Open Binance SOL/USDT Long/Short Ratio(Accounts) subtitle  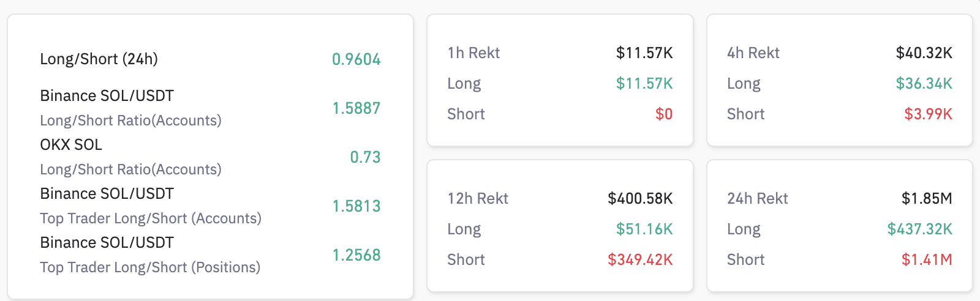coord(130,121)
